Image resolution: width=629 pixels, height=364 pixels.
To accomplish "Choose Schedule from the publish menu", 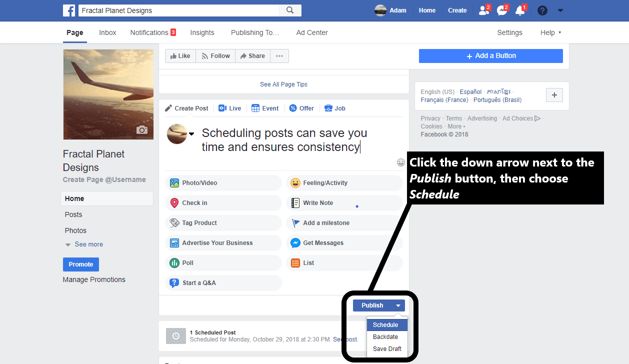I will click(x=387, y=325).
